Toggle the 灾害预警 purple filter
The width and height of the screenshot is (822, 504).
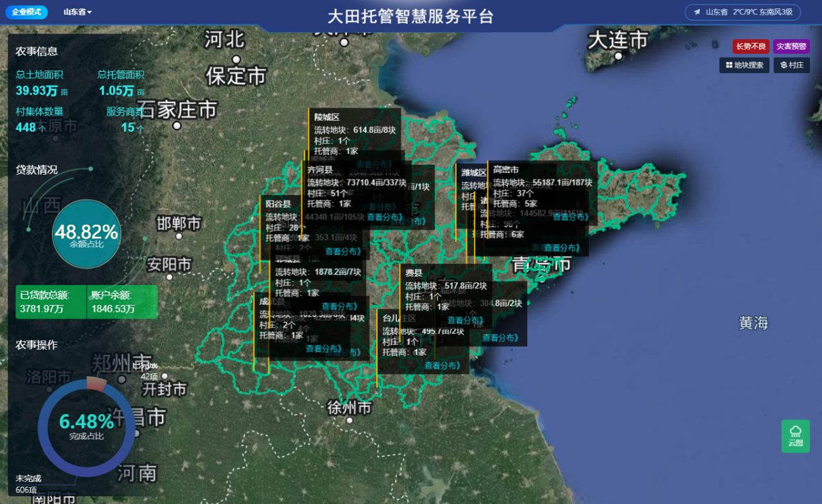[791, 46]
